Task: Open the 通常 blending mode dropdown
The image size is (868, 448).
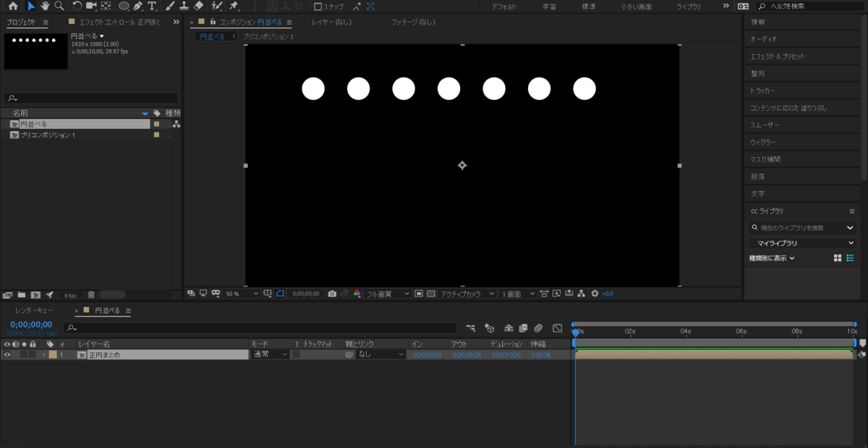Action: click(270, 355)
